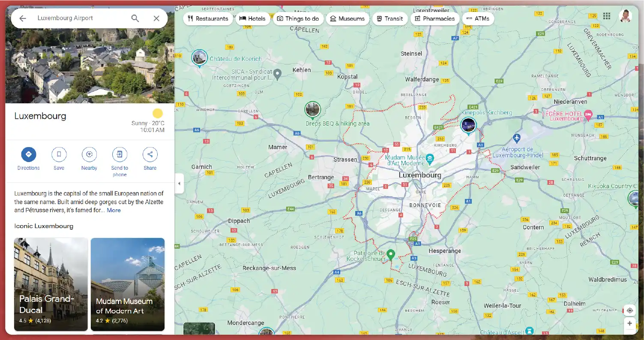Image resolution: width=644 pixels, height=340 pixels.
Task: Click the Kinepolis Kirchberg photo marker
Action: [x=468, y=126]
